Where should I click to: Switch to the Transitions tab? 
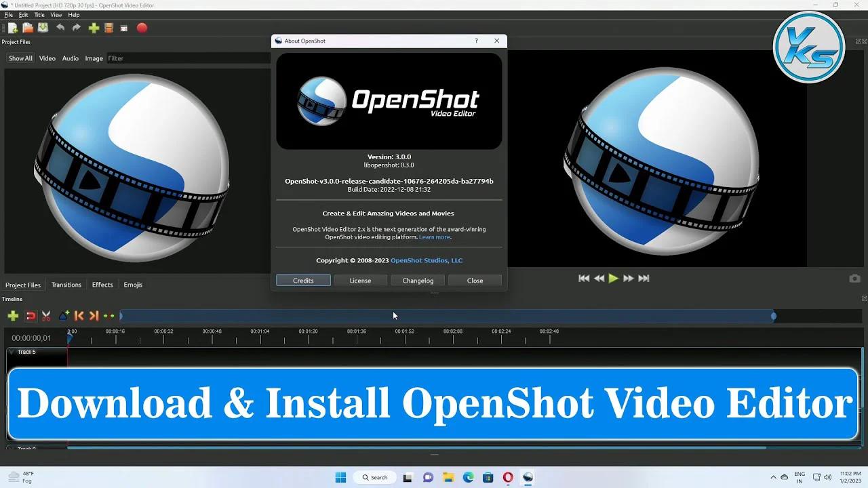point(66,285)
